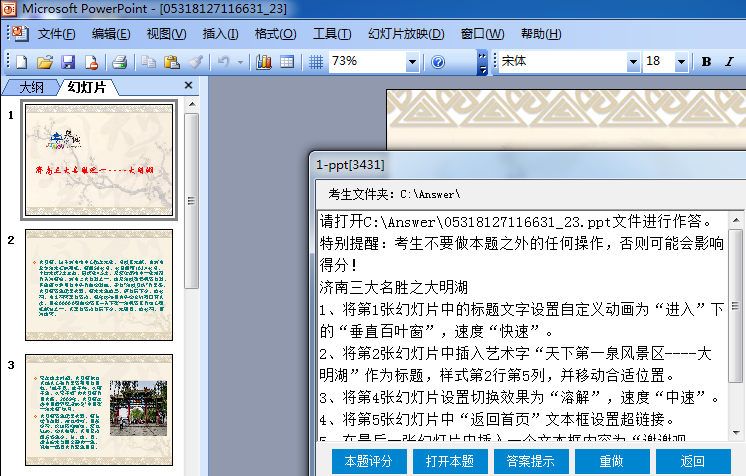746x476 pixels.
Task: Click the Open file folder icon
Action: (x=44, y=62)
